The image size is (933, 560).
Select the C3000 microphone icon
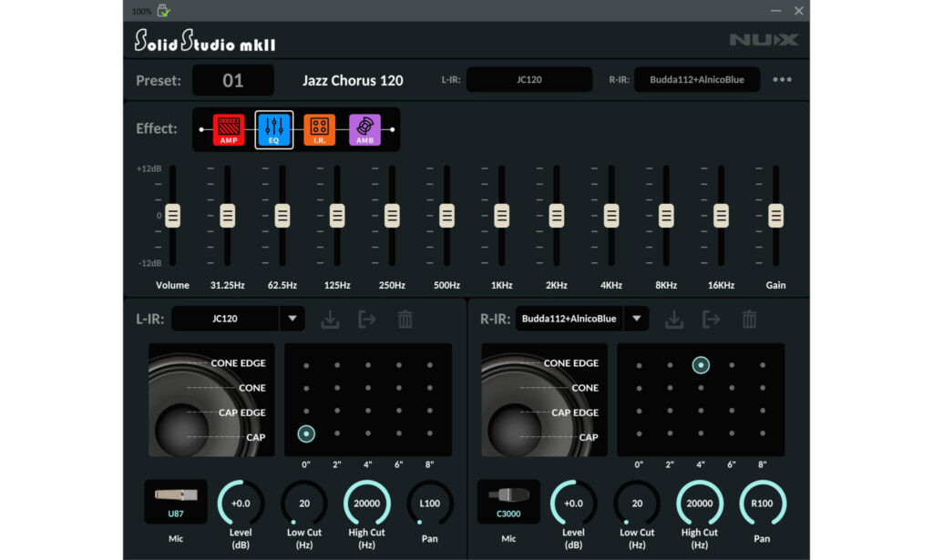508,501
